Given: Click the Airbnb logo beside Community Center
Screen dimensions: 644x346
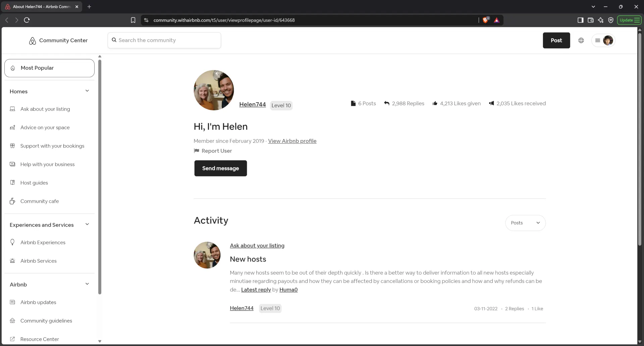Looking at the screenshot, I should pos(32,41).
